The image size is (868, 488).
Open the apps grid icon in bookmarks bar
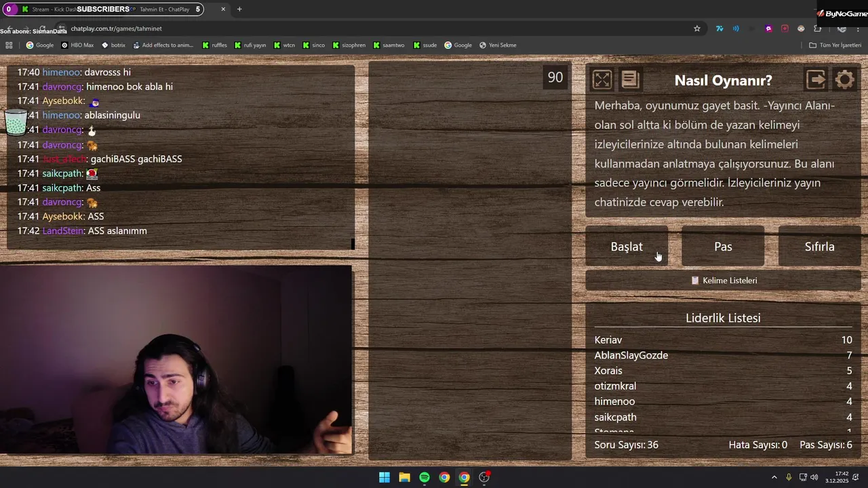pos(9,45)
